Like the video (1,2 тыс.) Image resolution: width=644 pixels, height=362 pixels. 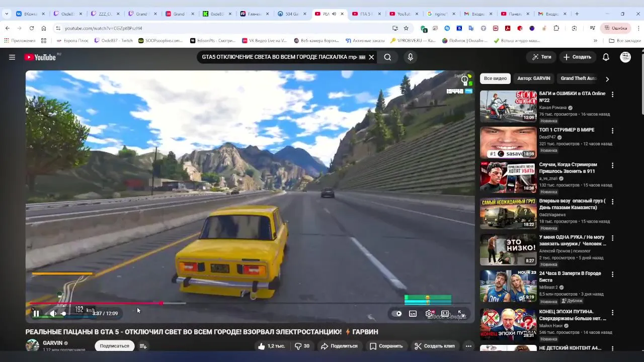coord(271,346)
